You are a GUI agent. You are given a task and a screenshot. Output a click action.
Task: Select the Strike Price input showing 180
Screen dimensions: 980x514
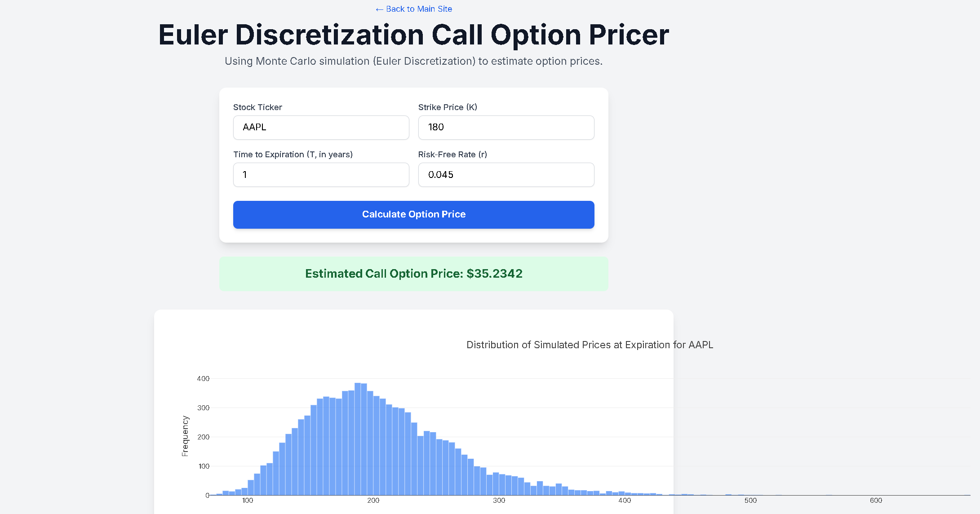[x=506, y=128]
